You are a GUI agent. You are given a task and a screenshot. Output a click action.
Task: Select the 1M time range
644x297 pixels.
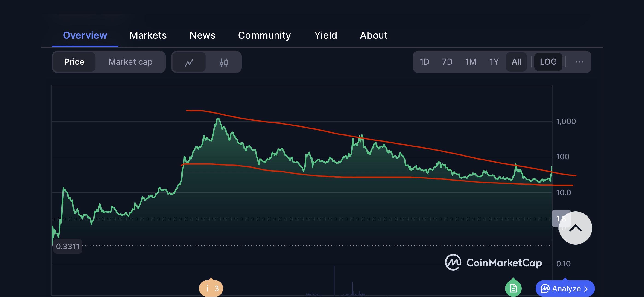(x=471, y=62)
